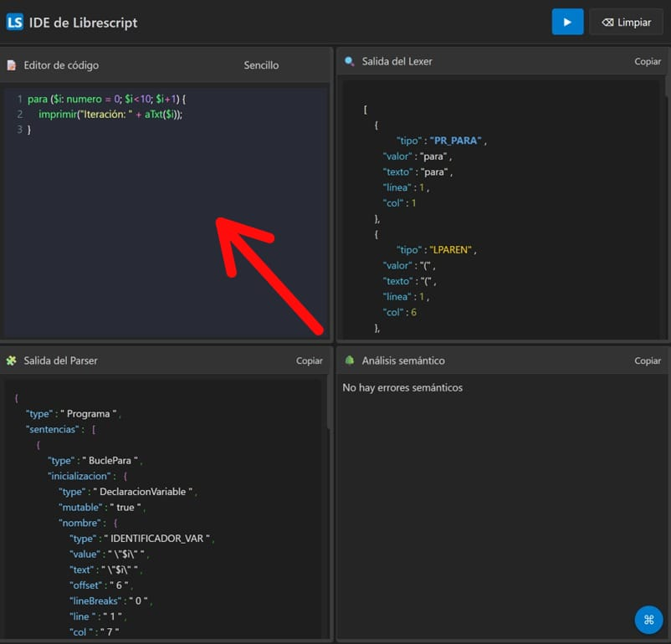
Task: Click the "col" : 6 lexer entry
Action: pyautogui.click(x=400, y=312)
